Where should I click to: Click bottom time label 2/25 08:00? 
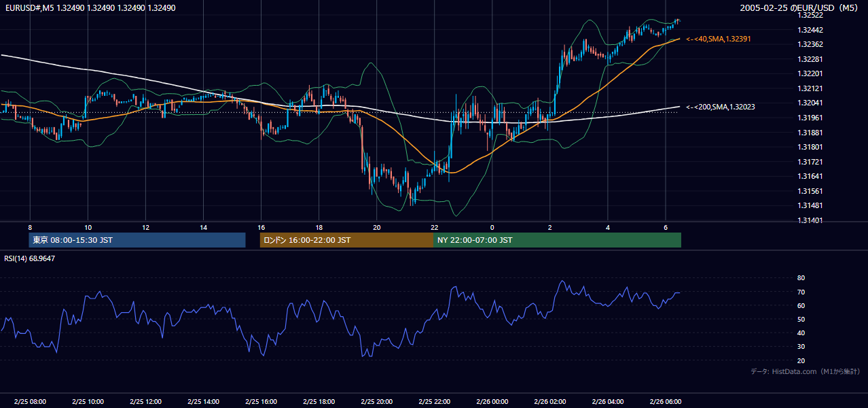click(x=30, y=401)
